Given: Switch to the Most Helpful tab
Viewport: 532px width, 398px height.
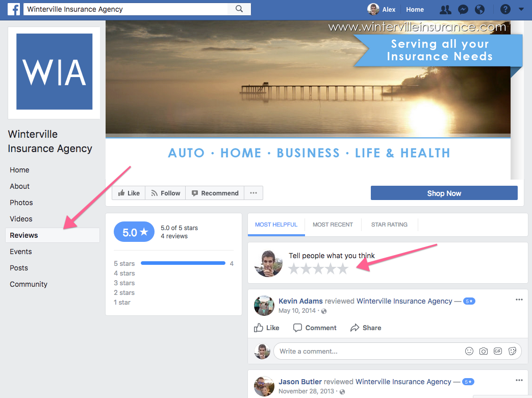Looking at the screenshot, I should tap(276, 225).
